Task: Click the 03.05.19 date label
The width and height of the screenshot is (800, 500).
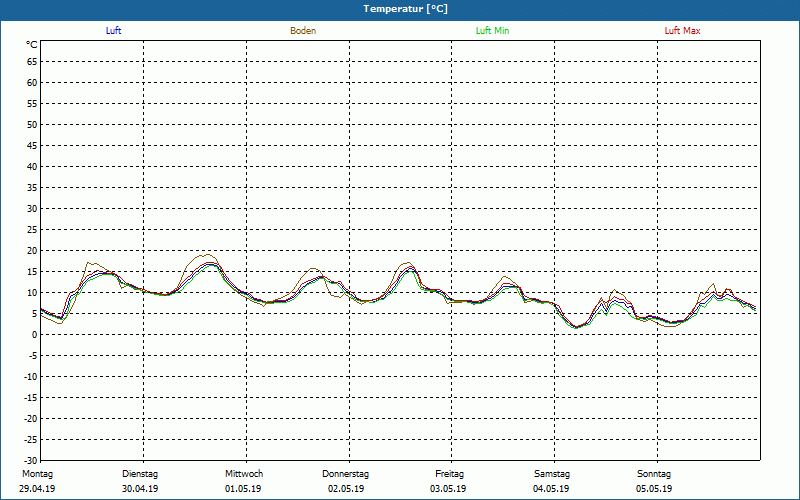Action: tap(448, 489)
